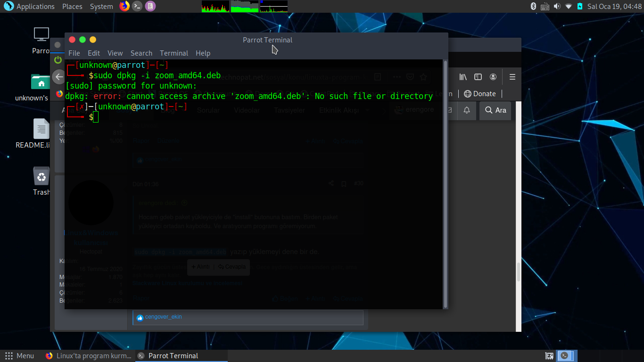
Task: Open the volume control tray icon
Action: coord(557,6)
